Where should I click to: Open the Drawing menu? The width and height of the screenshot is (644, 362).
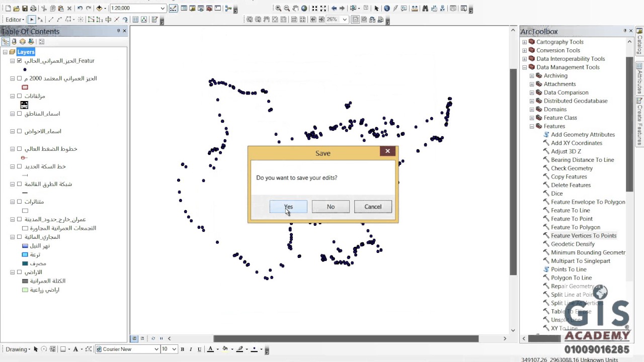[x=18, y=349]
